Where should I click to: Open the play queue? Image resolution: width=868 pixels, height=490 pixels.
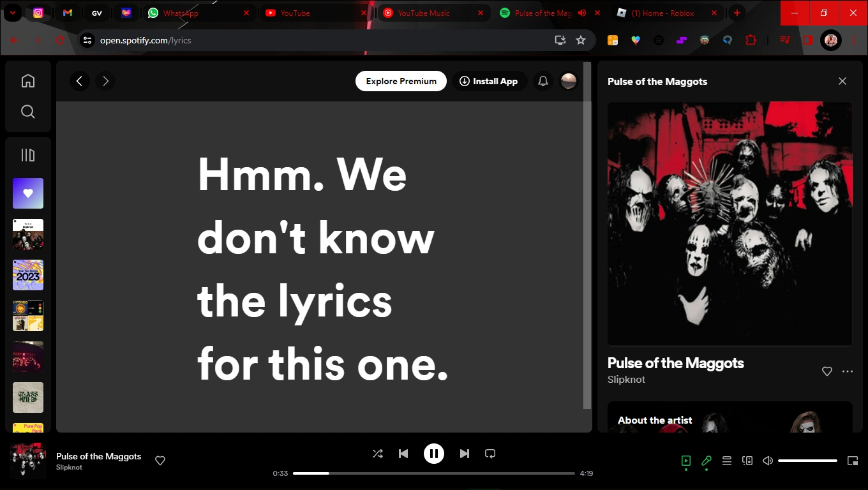[x=726, y=461]
